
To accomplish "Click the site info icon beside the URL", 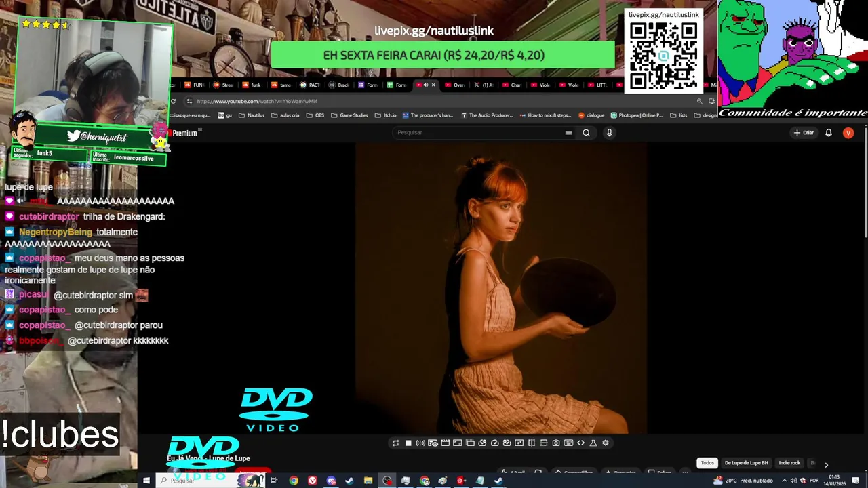I will click(x=189, y=101).
